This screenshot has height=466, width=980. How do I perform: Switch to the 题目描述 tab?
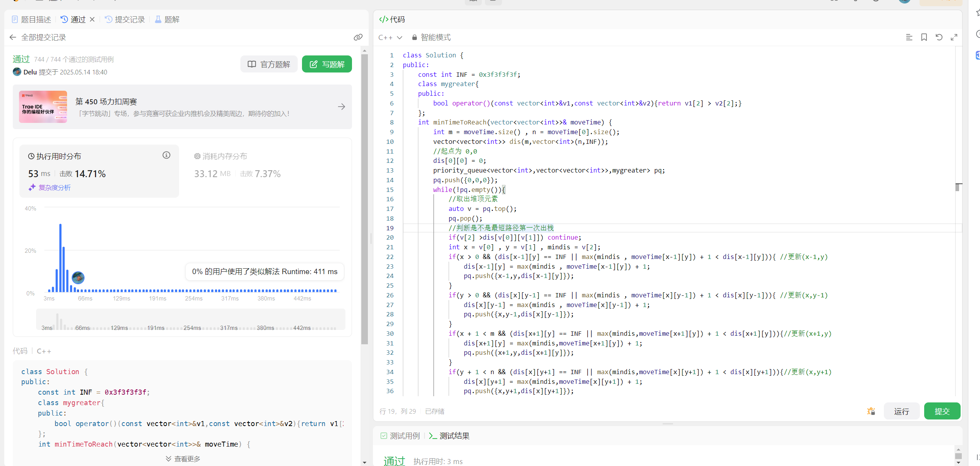tap(31, 19)
